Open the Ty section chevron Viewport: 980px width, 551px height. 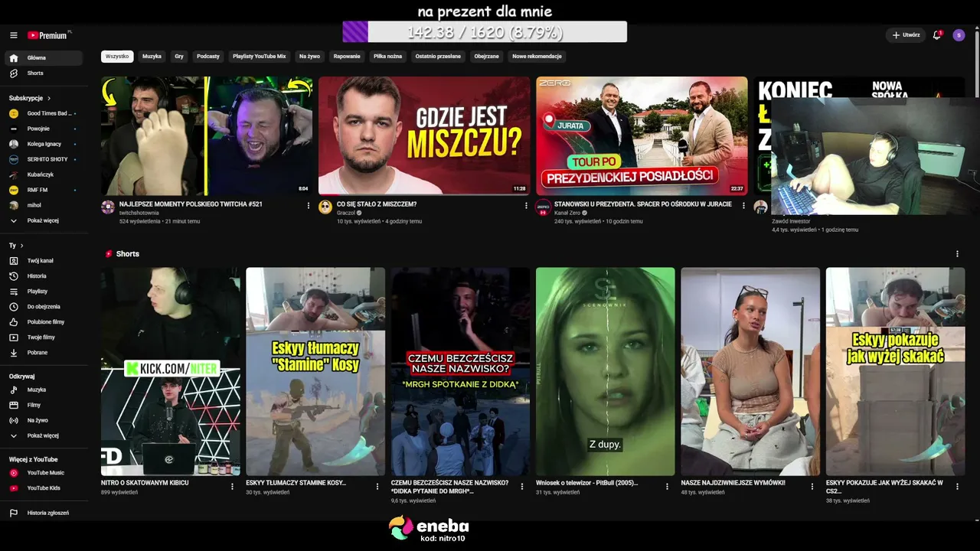[21, 246]
